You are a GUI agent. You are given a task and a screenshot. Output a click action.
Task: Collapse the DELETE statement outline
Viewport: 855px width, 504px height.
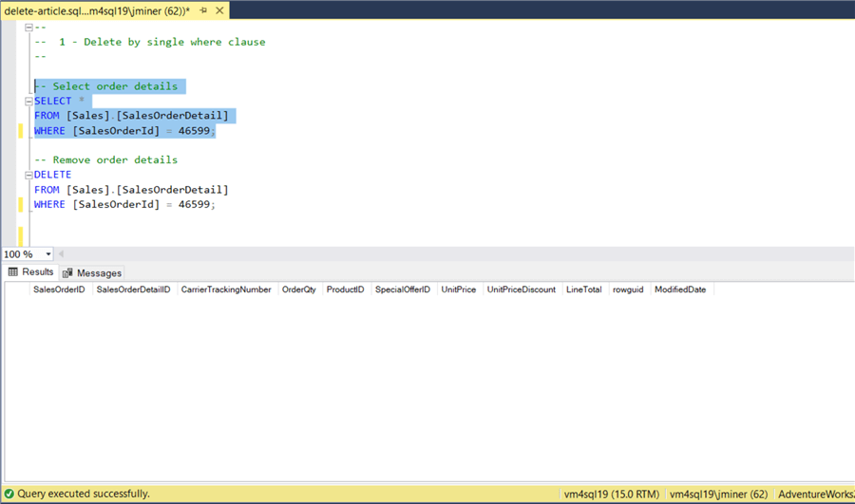click(28, 175)
